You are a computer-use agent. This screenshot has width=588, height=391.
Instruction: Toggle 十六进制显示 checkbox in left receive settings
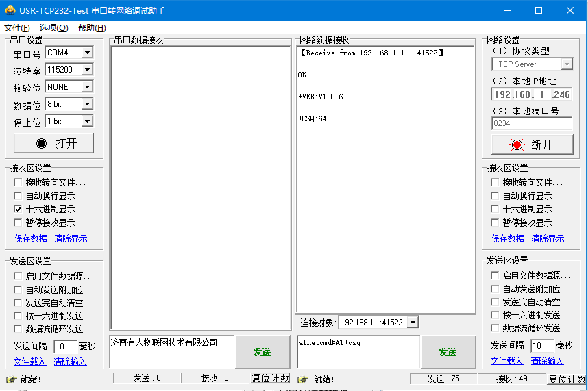click(x=19, y=209)
